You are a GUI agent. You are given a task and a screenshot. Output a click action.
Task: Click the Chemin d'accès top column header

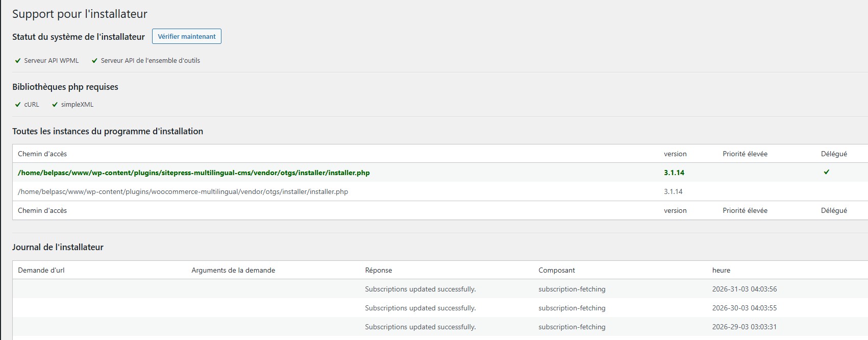[42, 154]
